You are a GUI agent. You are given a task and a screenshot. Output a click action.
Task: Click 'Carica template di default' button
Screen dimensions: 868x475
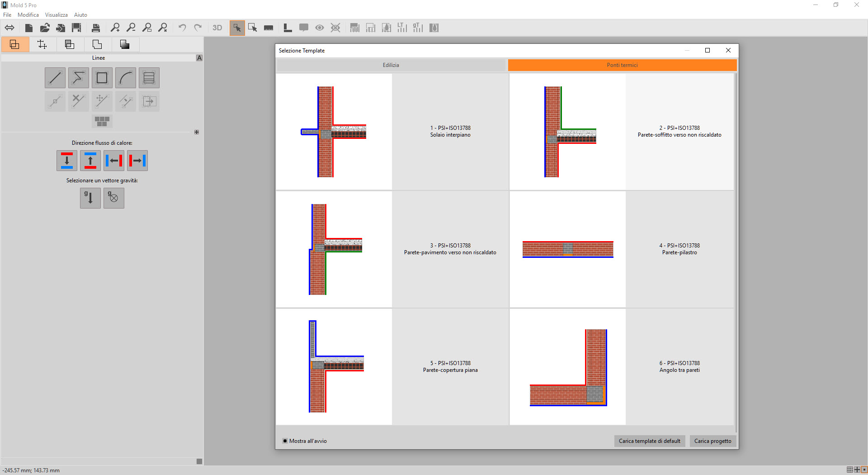click(649, 441)
